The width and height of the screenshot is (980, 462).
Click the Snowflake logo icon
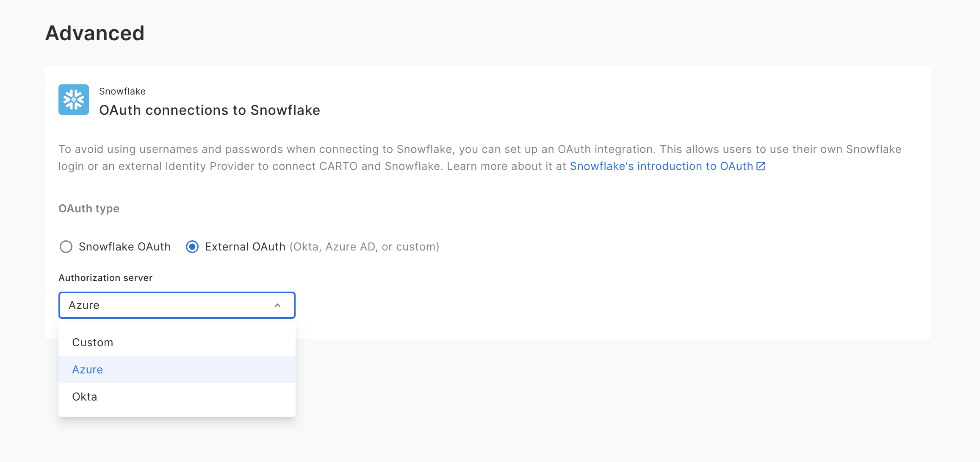tap(74, 100)
